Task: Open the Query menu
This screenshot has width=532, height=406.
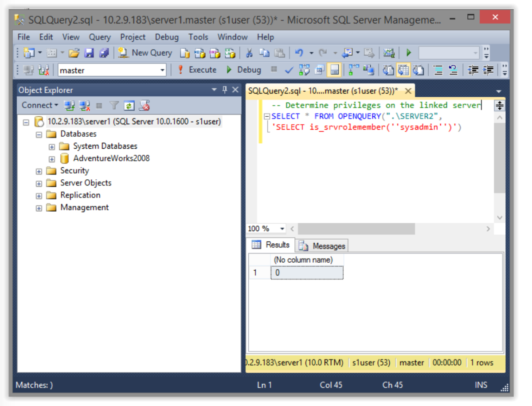Action: [x=99, y=37]
